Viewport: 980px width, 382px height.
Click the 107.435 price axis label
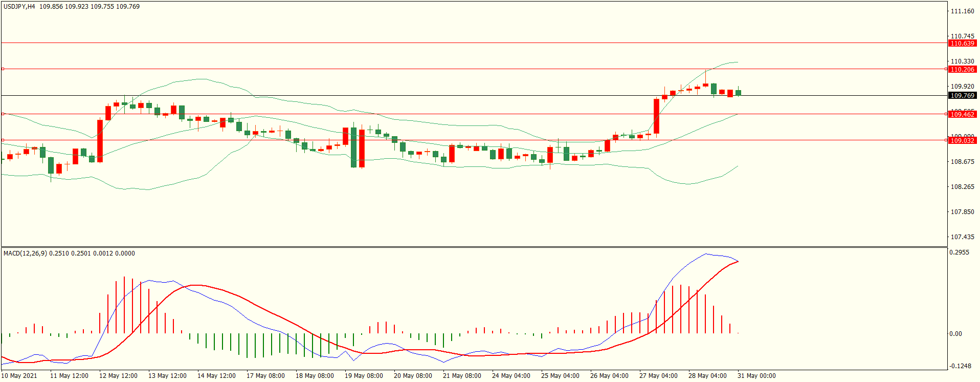coord(962,237)
